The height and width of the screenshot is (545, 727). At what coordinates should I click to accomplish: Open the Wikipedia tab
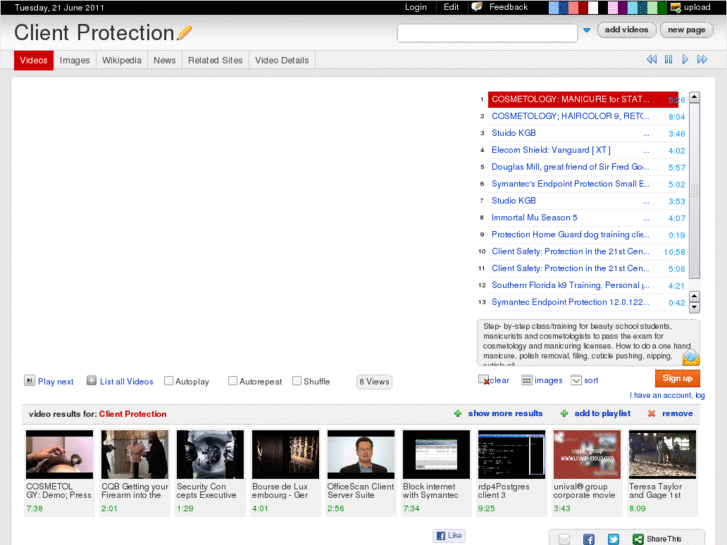[x=121, y=60]
